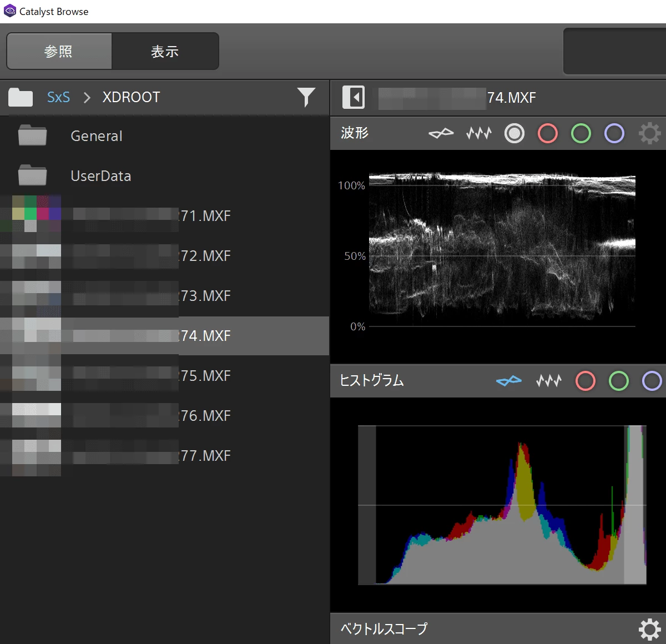Viewport: 666px width, 644px height.
Task: Click the chevron after SxS
Action: click(x=87, y=98)
